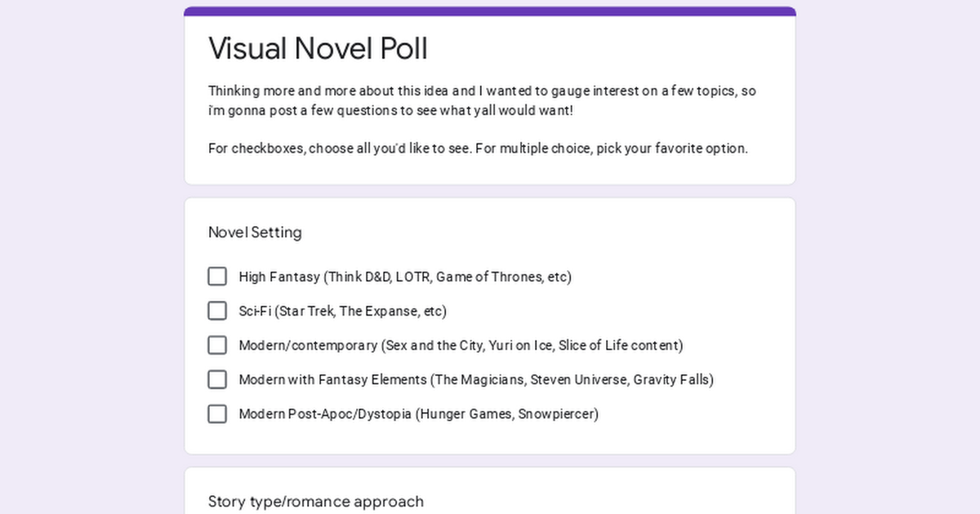The image size is (980, 514).
Task: Click the 'Thinking more and more' description paragraph
Action: [x=482, y=100]
